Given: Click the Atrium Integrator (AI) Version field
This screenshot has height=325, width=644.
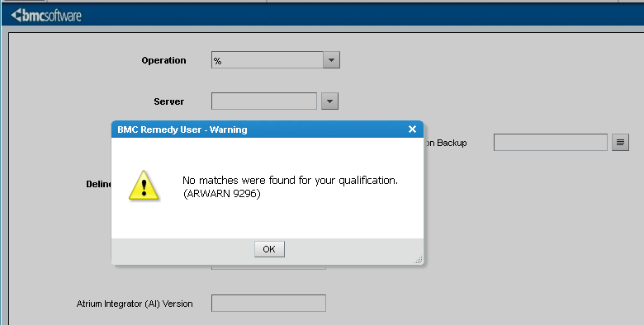Looking at the screenshot, I should click(x=268, y=304).
